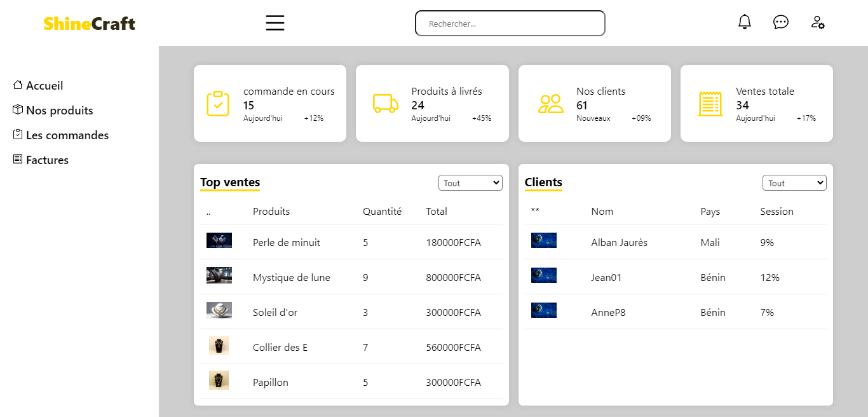Open user account settings icon
This screenshot has width=868, height=417.
click(818, 22)
